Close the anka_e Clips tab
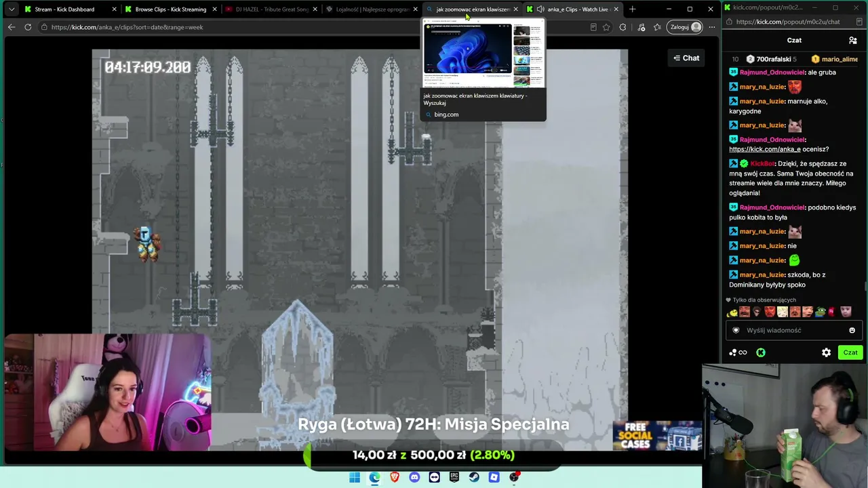The height and width of the screenshot is (488, 868). tap(616, 9)
